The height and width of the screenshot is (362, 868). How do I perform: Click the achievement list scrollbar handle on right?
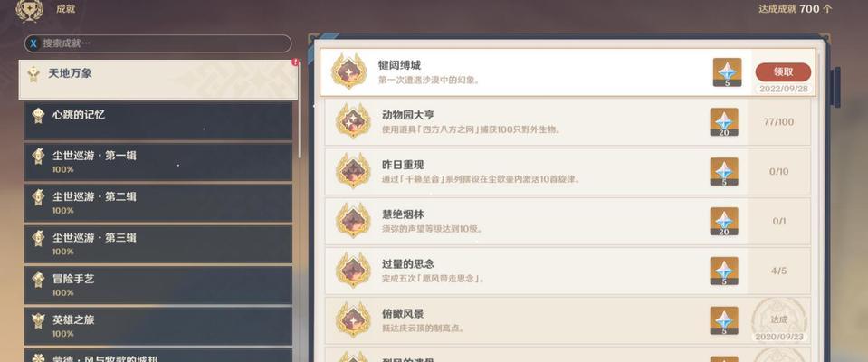pos(836,88)
